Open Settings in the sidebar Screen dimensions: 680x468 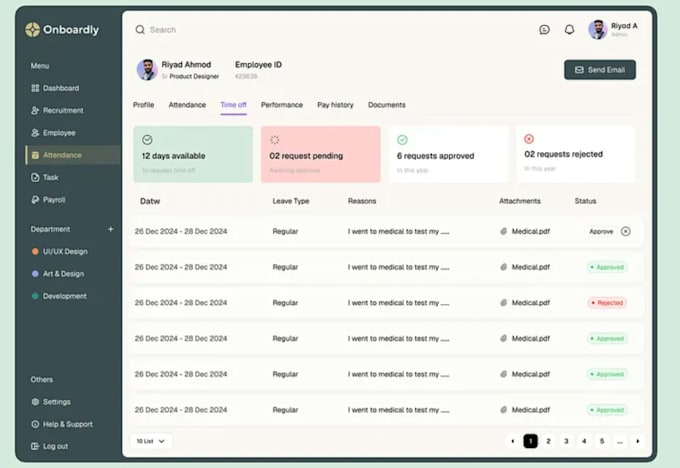(51, 402)
